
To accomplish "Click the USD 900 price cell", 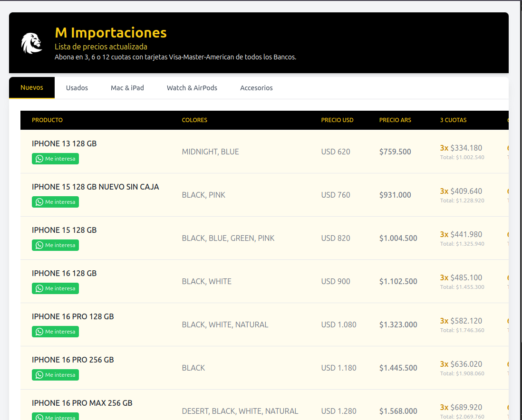I will click(336, 282).
